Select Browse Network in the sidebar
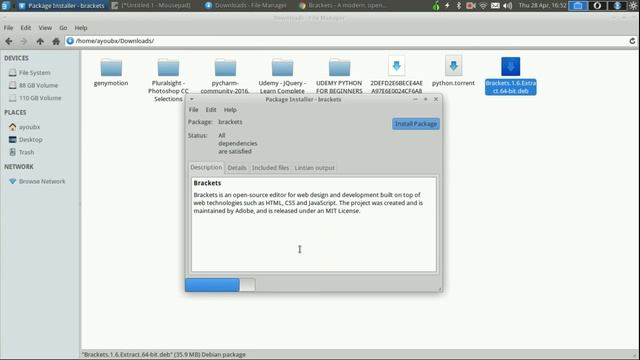Viewport: 640px width, 360px height. [42, 181]
